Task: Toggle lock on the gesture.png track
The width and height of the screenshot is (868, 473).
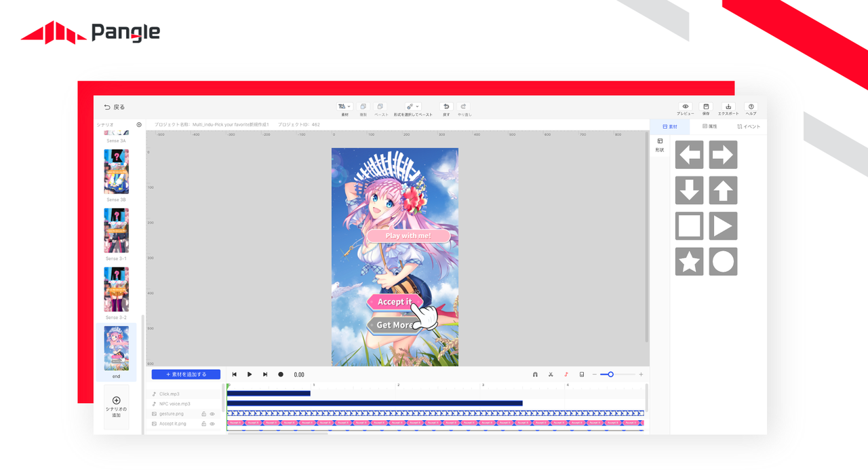Action: [204, 414]
